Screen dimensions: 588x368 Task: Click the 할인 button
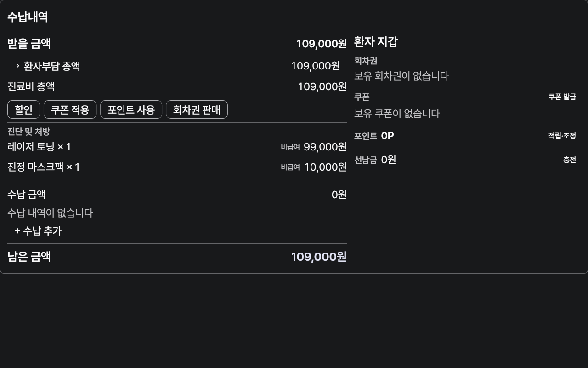click(23, 109)
